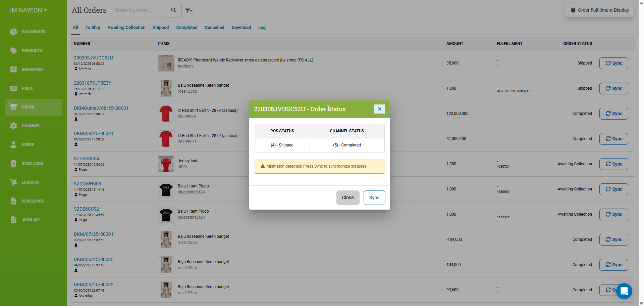The width and height of the screenshot is (644, 306).
Task: Open Order Fulfillment Display
Action: 599,10
